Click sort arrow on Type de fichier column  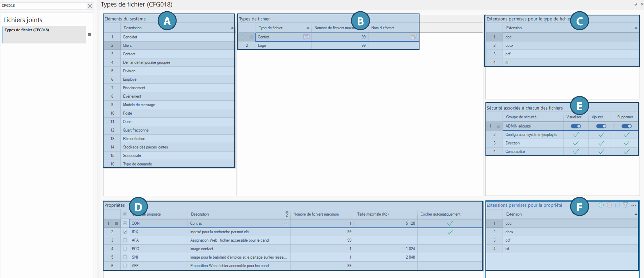[308, 28]
